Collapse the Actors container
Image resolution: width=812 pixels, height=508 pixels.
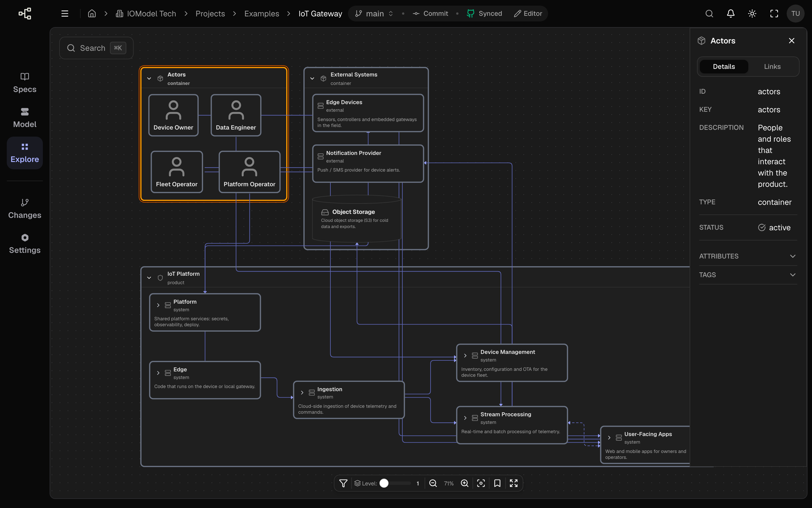coord(149,78)
